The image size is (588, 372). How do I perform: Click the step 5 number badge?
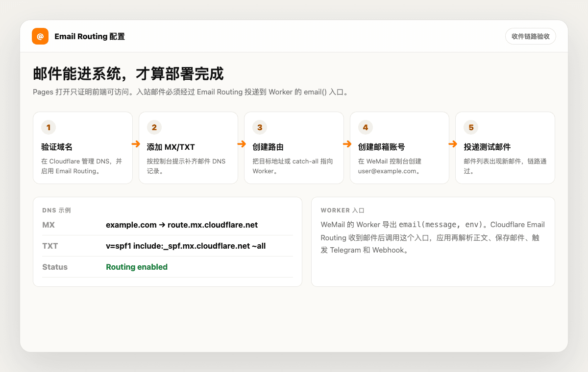pyautogui.click(x=471, y=127)
